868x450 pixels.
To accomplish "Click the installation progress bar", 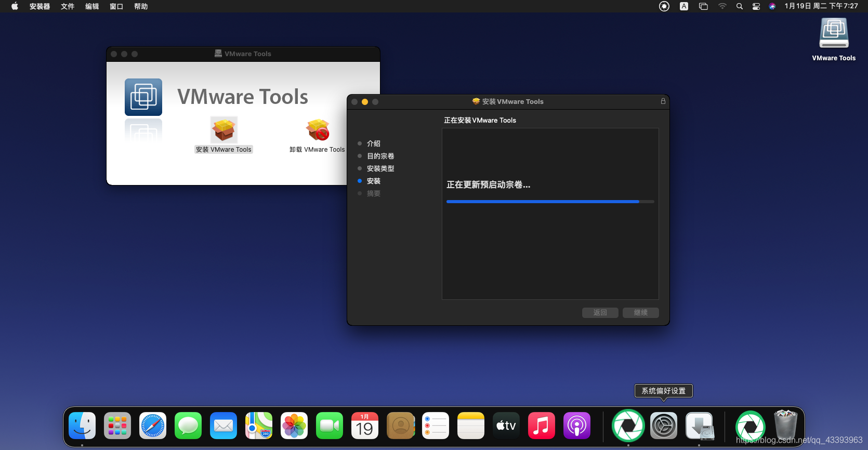I will click(550, 202).
